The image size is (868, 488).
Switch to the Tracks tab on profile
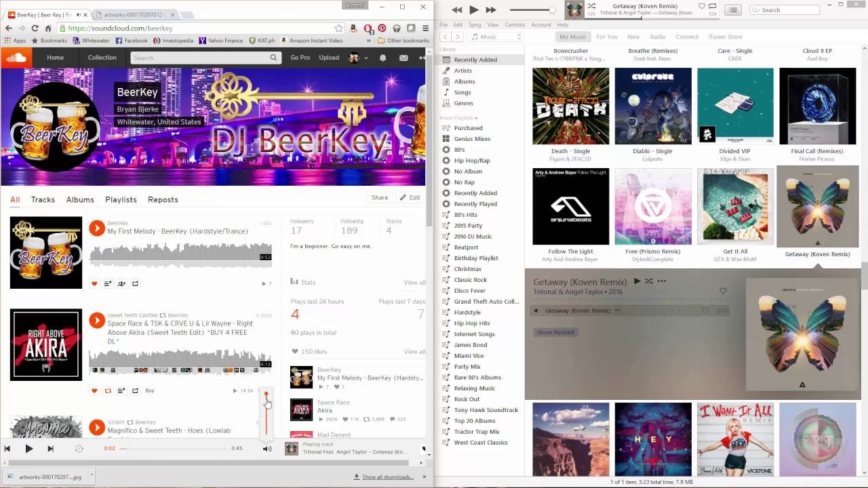point(43,200)
